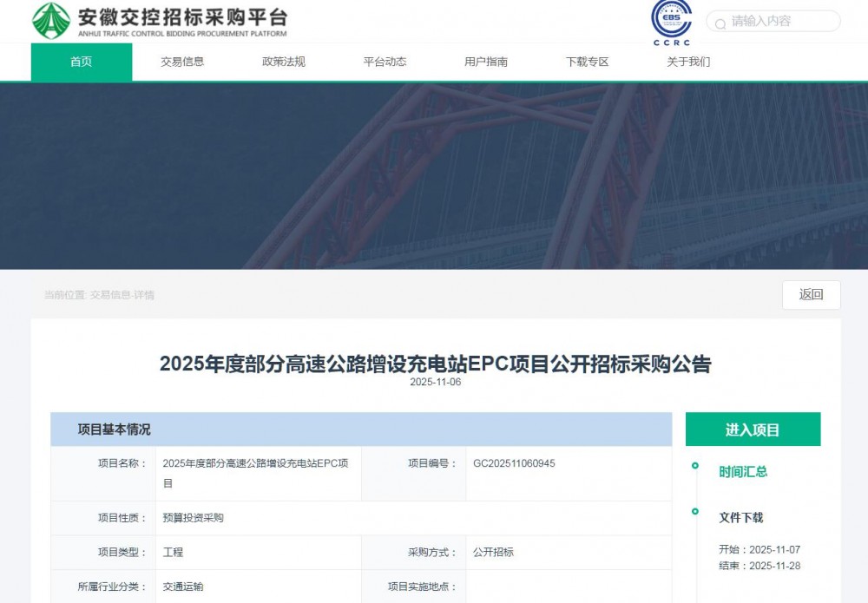The width and height of the screenshot is (868, 603).
Task: Open the 交易信息 menu item
Action: click(x=182, y=62)
